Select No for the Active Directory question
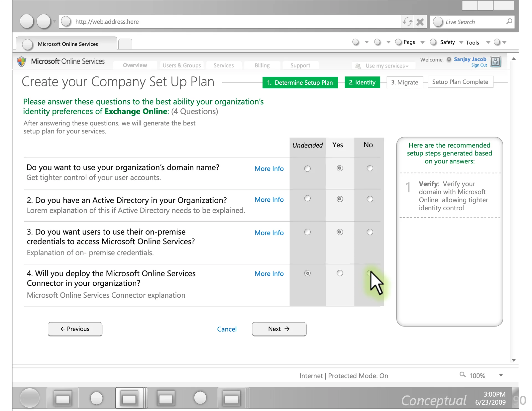 (370, 199)
